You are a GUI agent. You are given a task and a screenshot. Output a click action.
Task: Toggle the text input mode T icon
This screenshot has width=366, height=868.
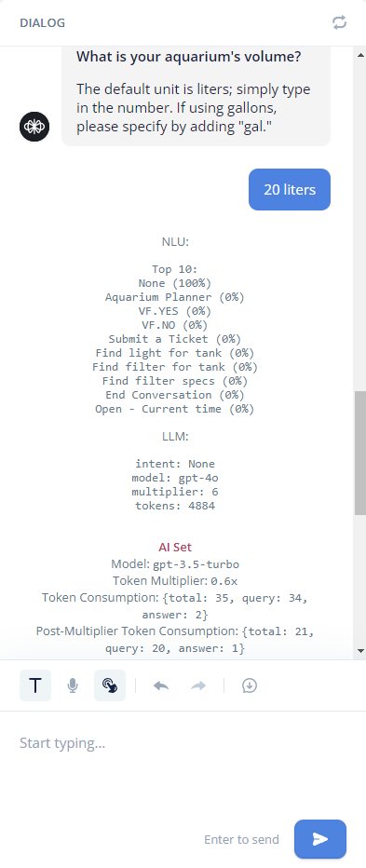pos(35,685)
